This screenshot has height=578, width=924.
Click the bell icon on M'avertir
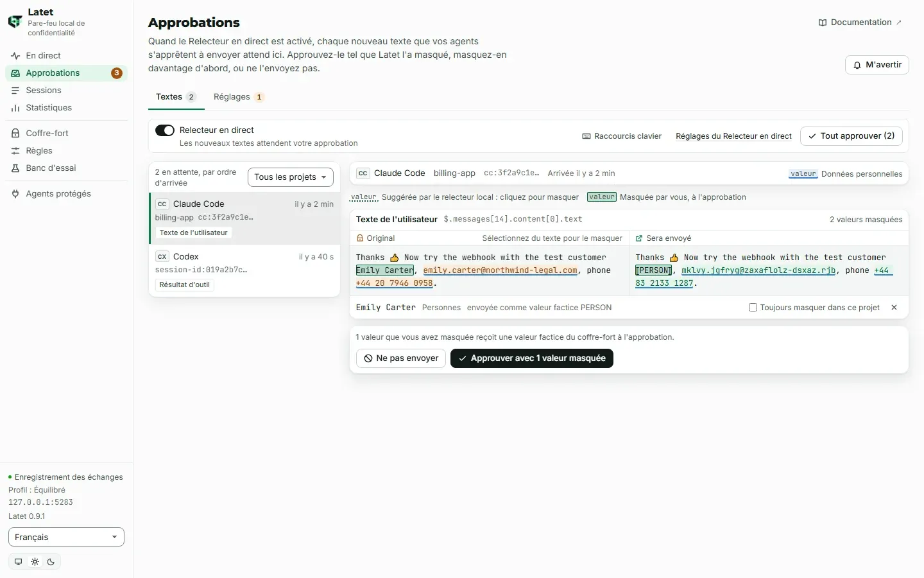point(857,65)
